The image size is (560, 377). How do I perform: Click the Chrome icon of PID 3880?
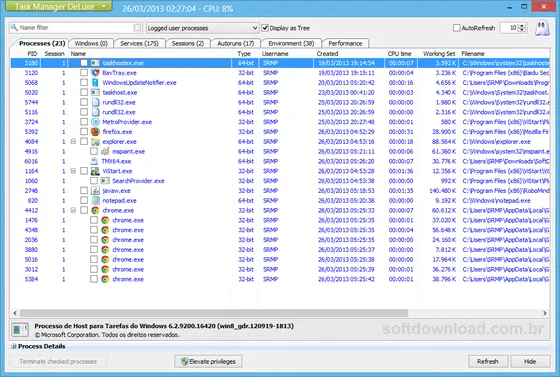coord(105,250)
